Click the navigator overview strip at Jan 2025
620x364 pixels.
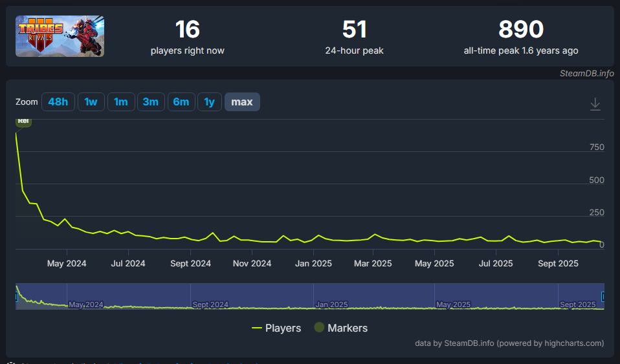coord(331,305)
